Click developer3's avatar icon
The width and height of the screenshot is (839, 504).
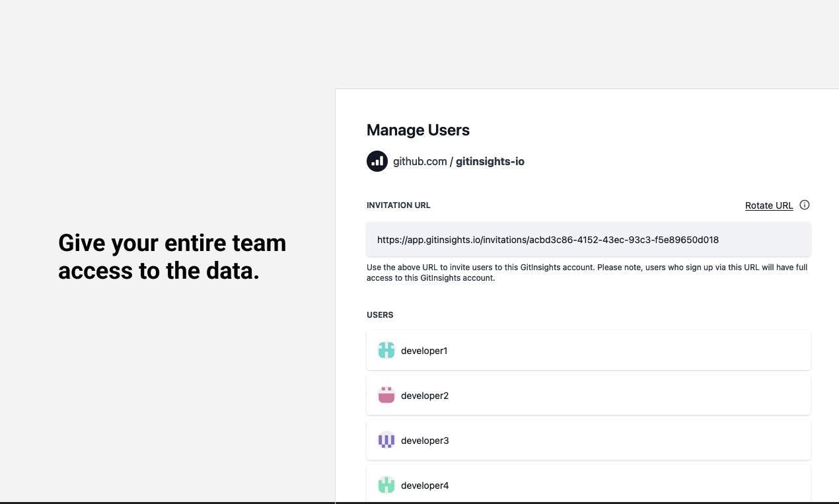386,441
